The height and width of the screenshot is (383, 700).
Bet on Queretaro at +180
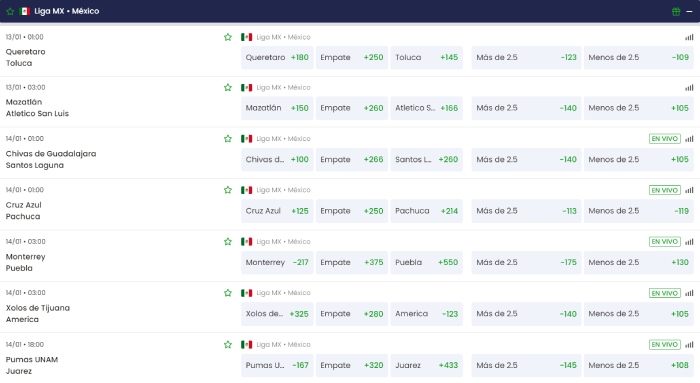click(x=277, y=57)
